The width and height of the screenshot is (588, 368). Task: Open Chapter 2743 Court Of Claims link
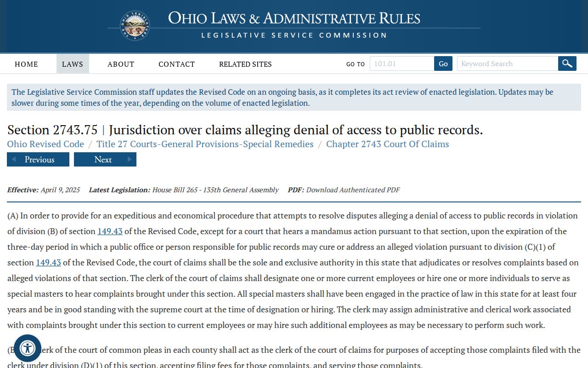click(388, 144)
